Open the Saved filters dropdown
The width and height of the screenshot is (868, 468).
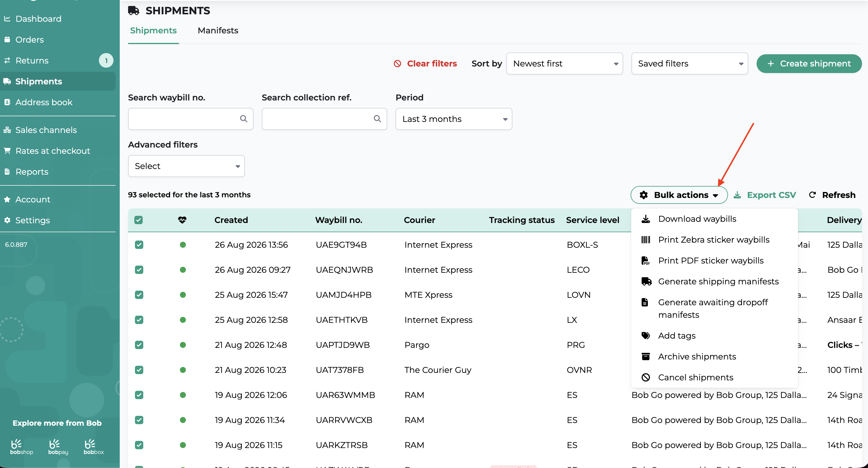point(689,63)
